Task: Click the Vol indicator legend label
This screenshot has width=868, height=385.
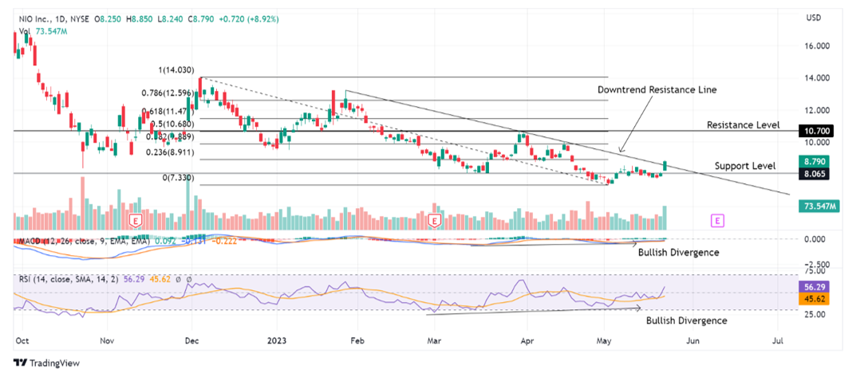Action: [x=25, y=32]
